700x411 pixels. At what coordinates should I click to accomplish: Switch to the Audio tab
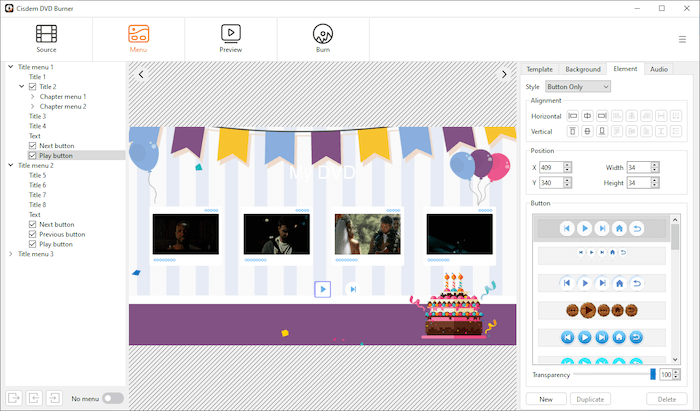(x=658, y=69)
